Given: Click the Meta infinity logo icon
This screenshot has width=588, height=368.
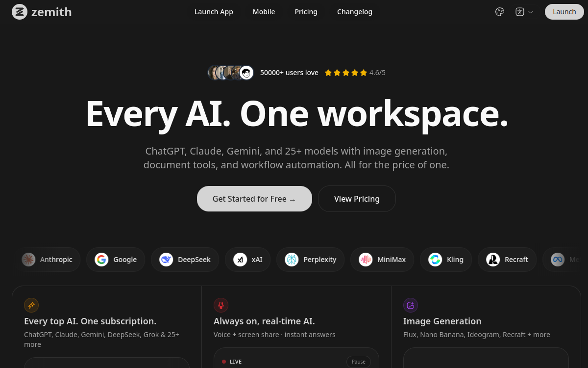Looking at the screenshot, I should (558, 260).
